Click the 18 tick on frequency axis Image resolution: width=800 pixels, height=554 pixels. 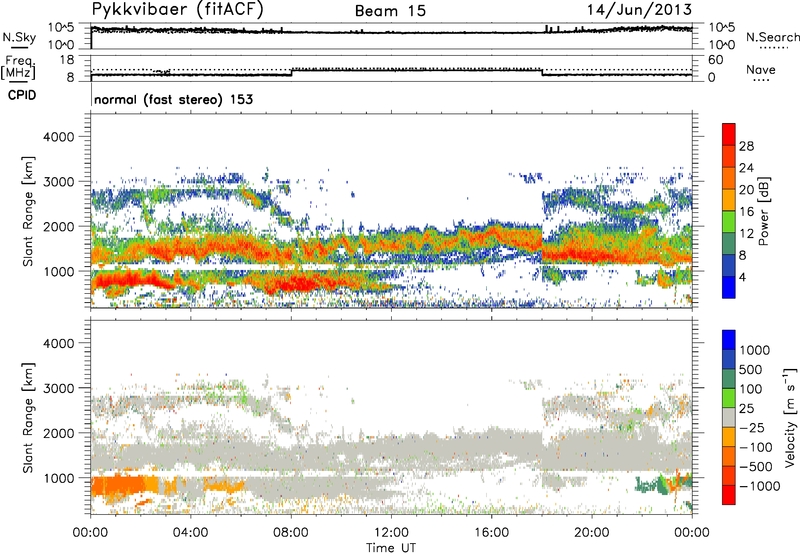pyautogui.click(x=67, y=60)
